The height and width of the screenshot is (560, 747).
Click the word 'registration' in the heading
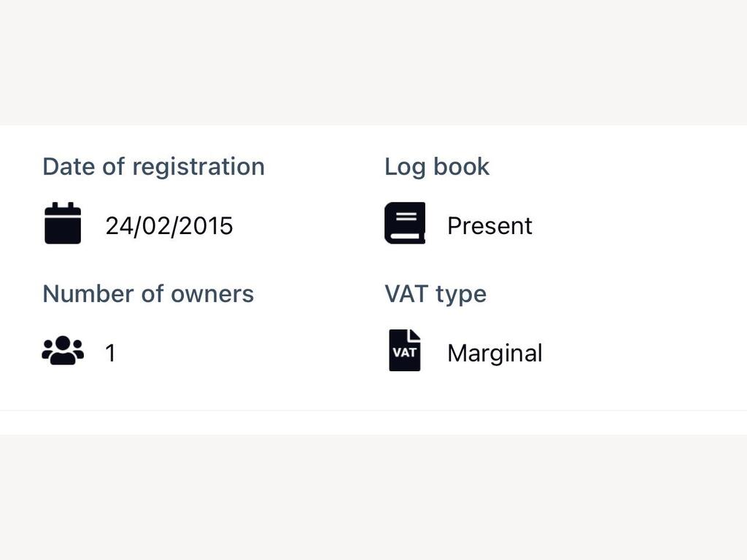[198, 167]
